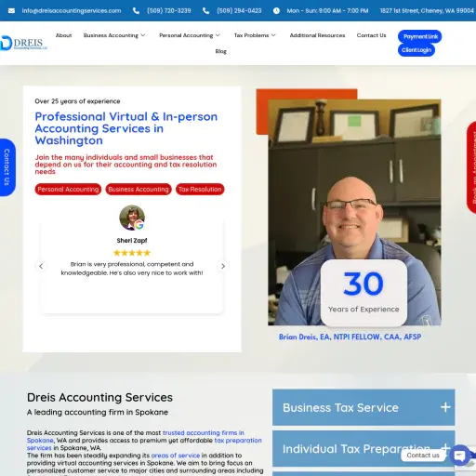Show next review with right arrow

[x=223, y=266]
